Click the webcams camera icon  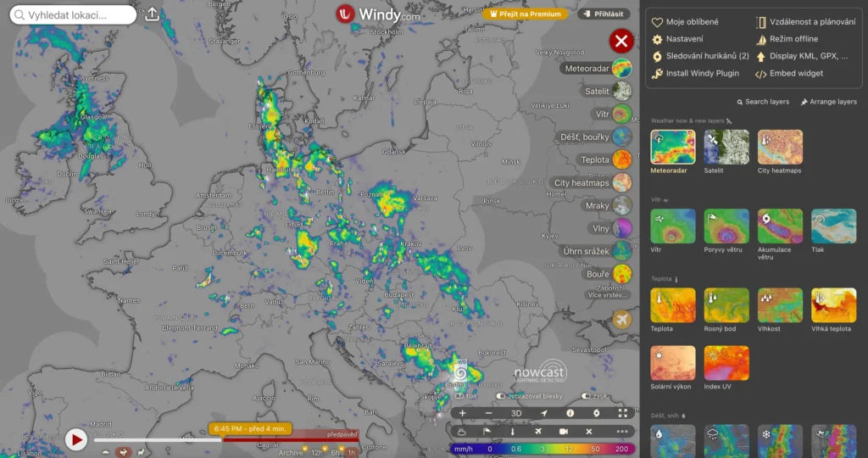[x=564, y=432]
